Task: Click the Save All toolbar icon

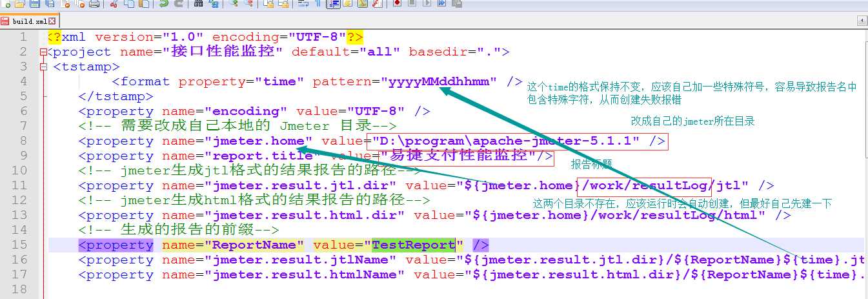Action: [50, 4]
